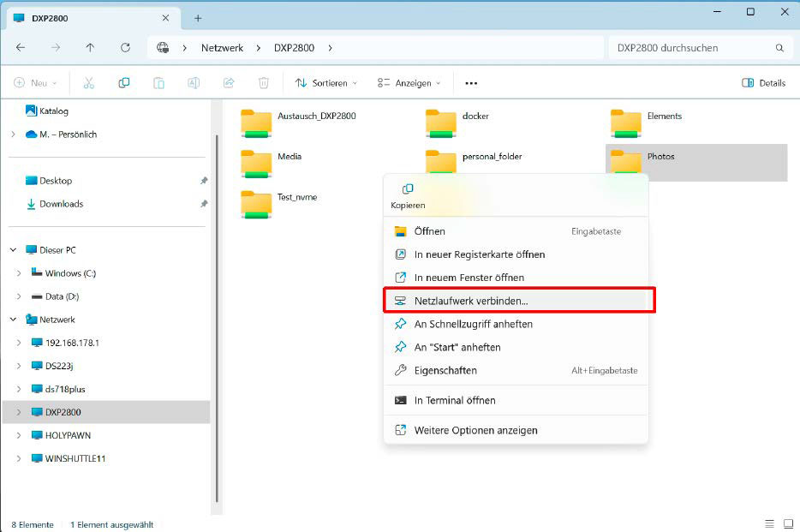Screen dimensions: 800x532
Task: Click the back navigation arrow
Action: point(21,47)
